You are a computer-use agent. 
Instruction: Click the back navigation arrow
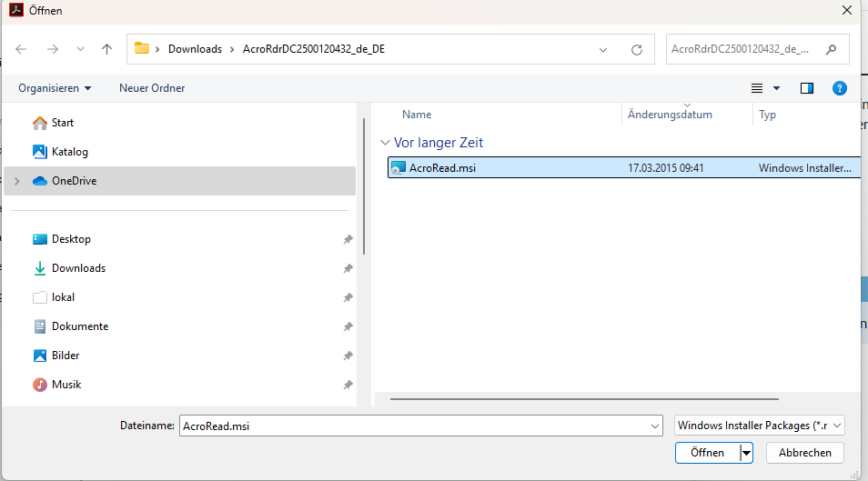tap(22, 49)
